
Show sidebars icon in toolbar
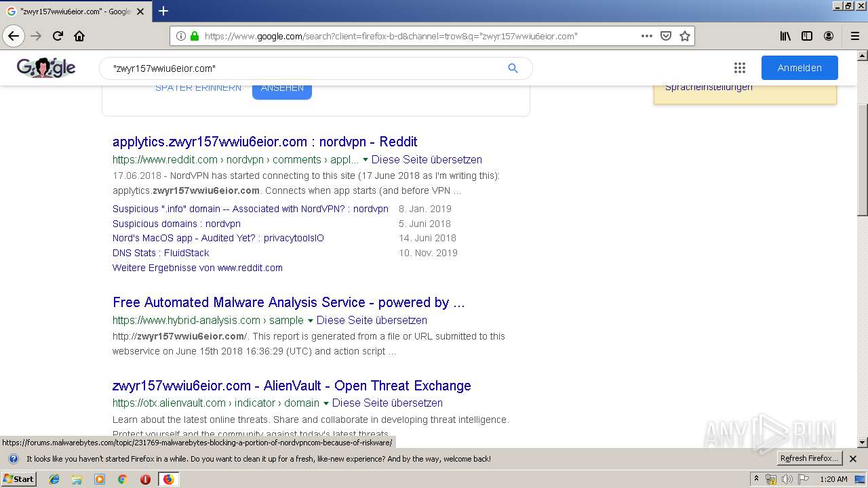click(x=807, y=36)
